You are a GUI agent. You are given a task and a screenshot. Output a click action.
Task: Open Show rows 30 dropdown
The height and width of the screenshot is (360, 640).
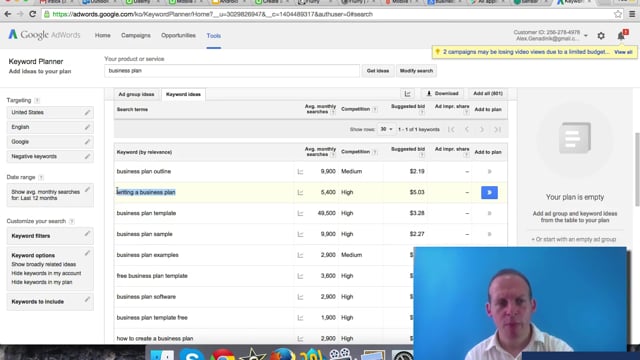coord(386,129)
